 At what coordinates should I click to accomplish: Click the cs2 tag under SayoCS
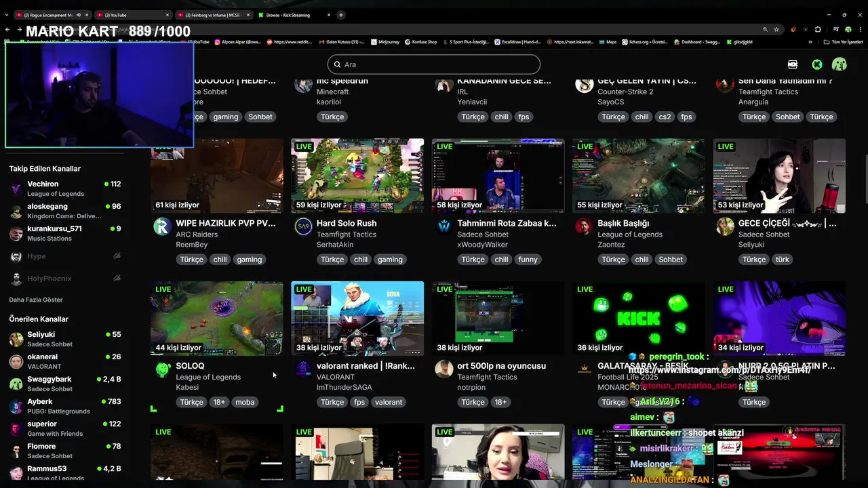tap(665, 117)
